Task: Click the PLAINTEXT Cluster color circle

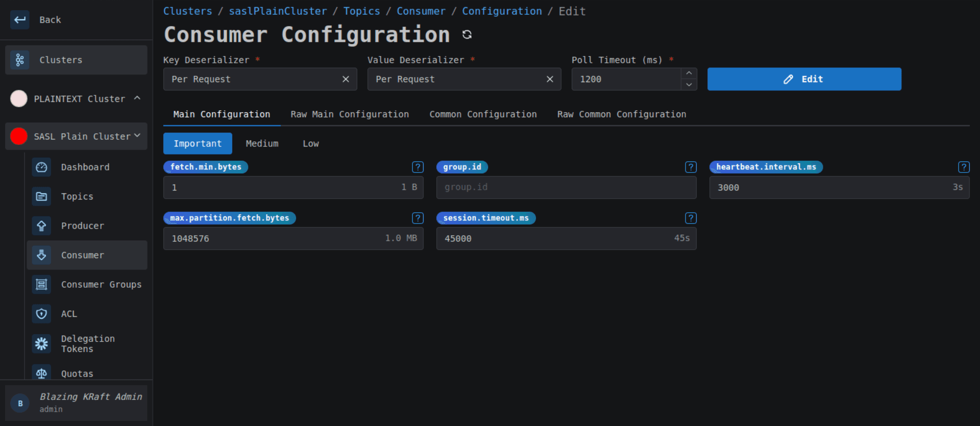Action: [19, 98]
